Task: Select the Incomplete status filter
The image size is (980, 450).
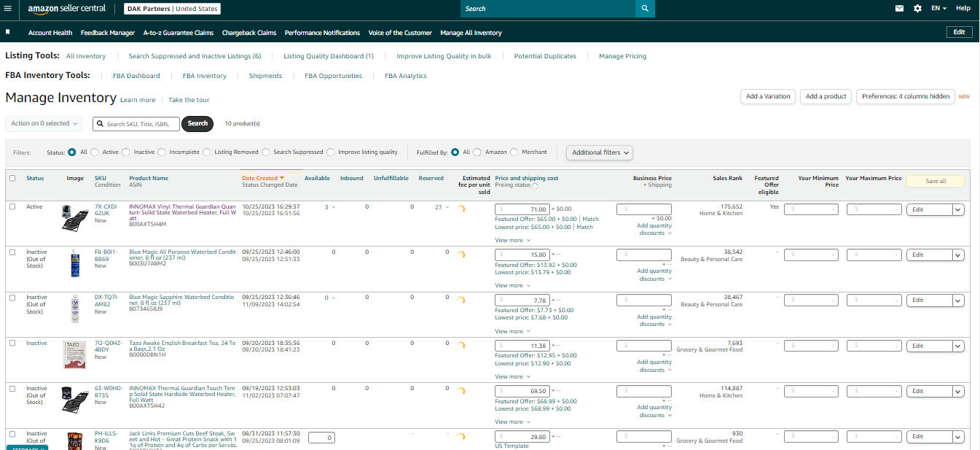Action: point(161,152)
